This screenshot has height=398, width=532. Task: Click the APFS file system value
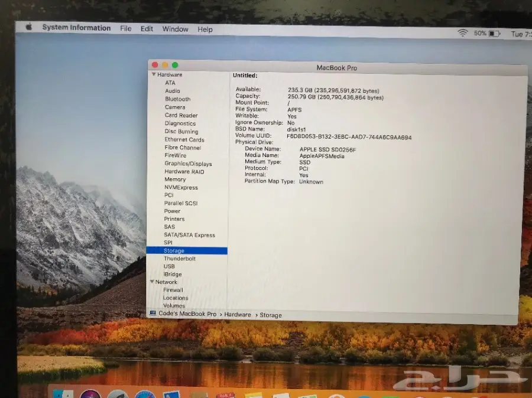click(294, 110)
